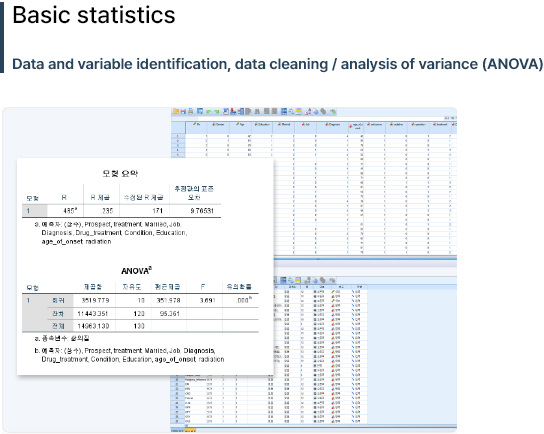The height and width of the screenshot is (434, 544).
Task: Select the Education column header in data view
Action: [x=262, y=125]
